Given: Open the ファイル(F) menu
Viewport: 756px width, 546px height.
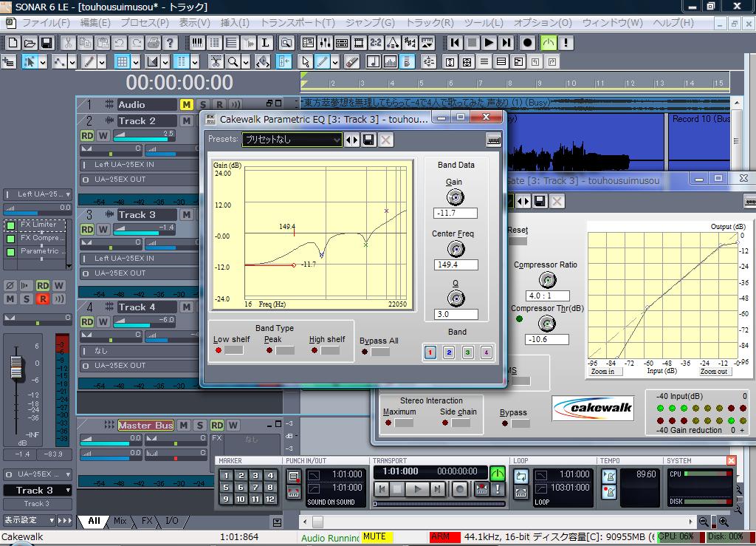Looking at the screenshot, I should pos(46,23).
